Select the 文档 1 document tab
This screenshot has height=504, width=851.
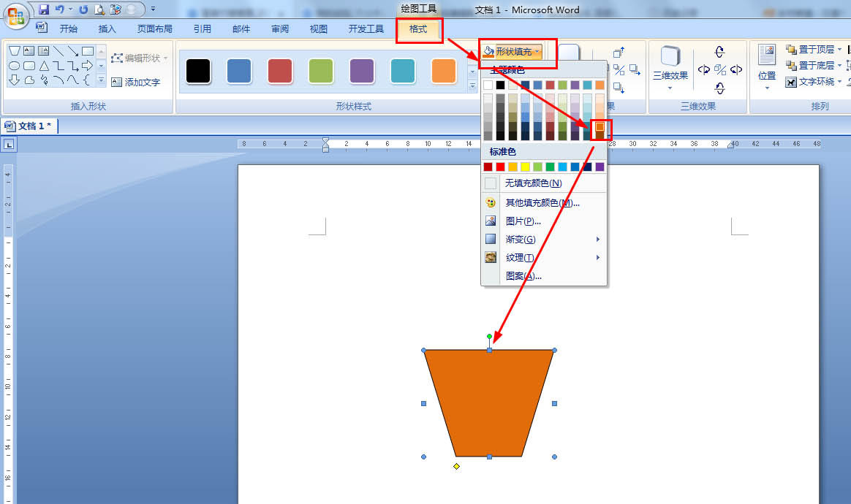29,126
